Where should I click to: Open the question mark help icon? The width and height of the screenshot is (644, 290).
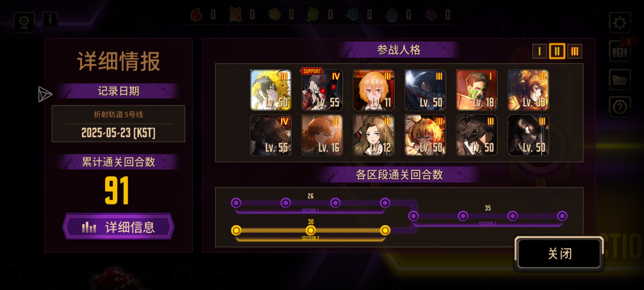[x=620, y=107]
